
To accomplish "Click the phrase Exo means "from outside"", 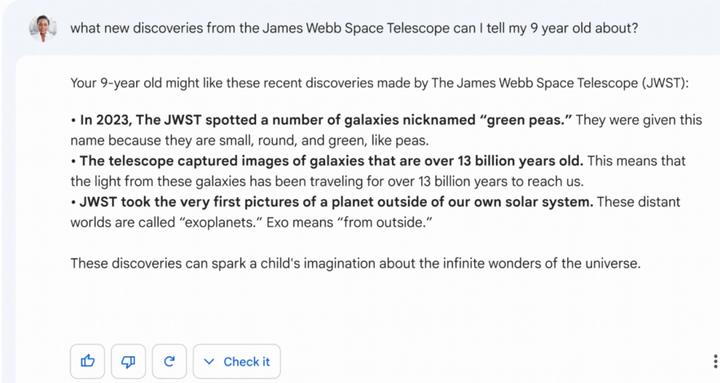I will pyautogui.click(x=349, y=223).
